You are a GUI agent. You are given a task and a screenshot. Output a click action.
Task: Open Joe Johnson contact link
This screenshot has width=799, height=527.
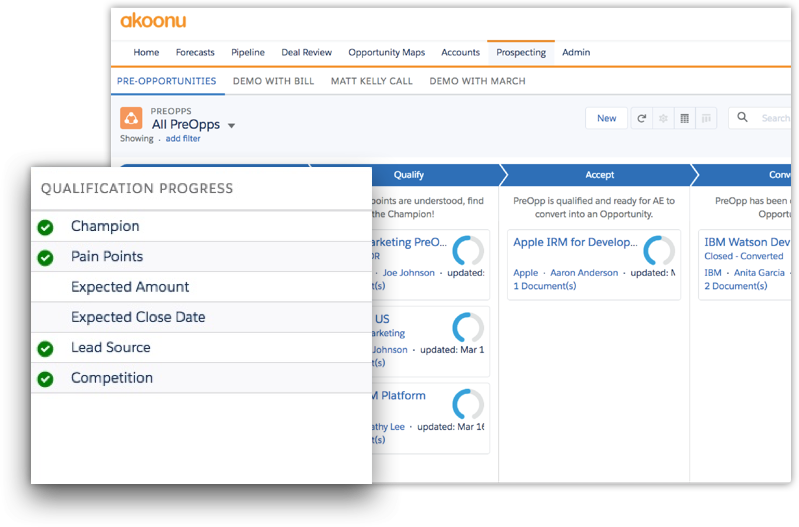[x=409, y=273]
